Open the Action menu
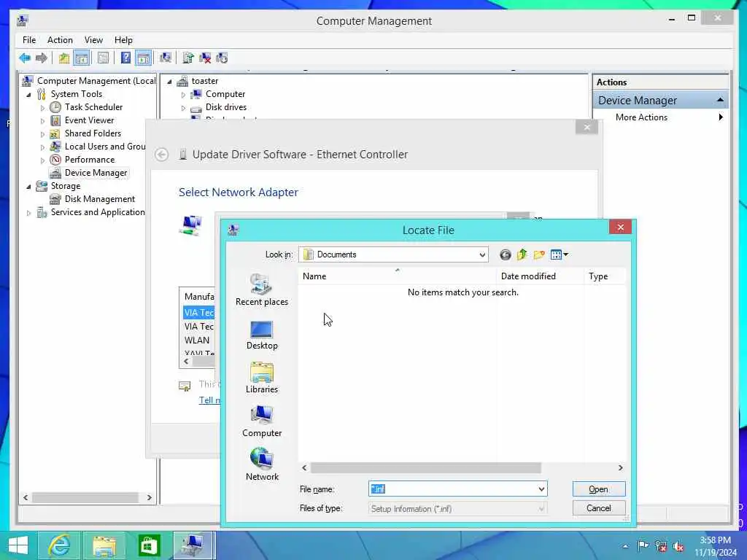747x560 pixels. click(x=60, y=40)
